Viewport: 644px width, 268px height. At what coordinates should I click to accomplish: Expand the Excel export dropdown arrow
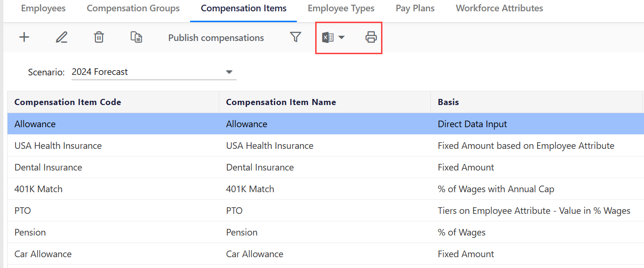[x=342, y=38]
